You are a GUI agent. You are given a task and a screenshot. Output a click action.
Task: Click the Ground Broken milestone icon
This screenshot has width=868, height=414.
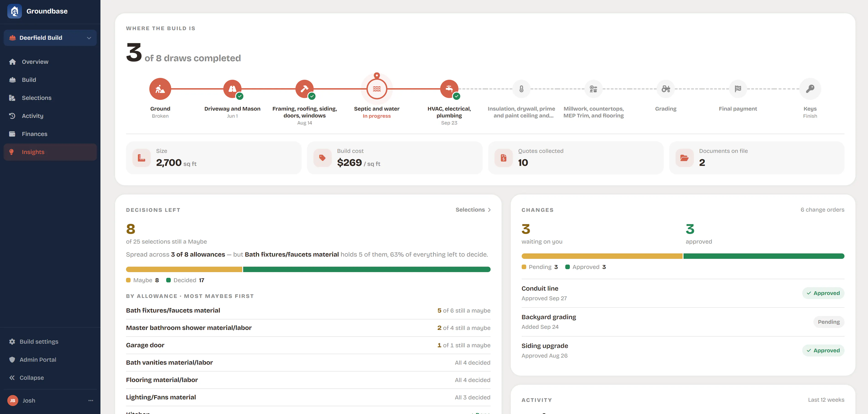(160, 89)
